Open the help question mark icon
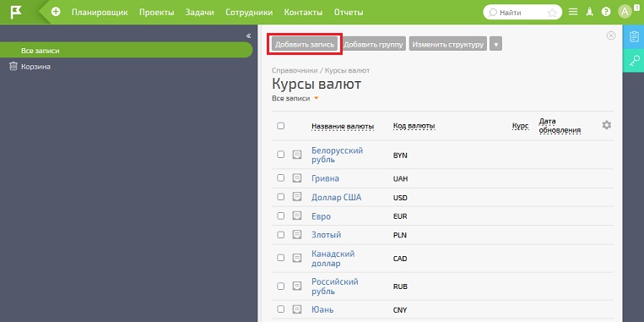The width and height of the screenshot is (644, 322). coord(606,12)
